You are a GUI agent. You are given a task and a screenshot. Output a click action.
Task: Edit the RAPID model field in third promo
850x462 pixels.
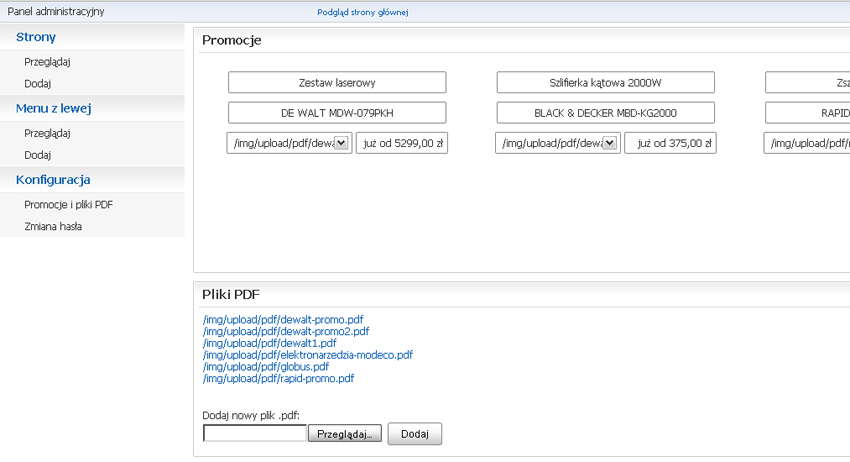(808, 113)
